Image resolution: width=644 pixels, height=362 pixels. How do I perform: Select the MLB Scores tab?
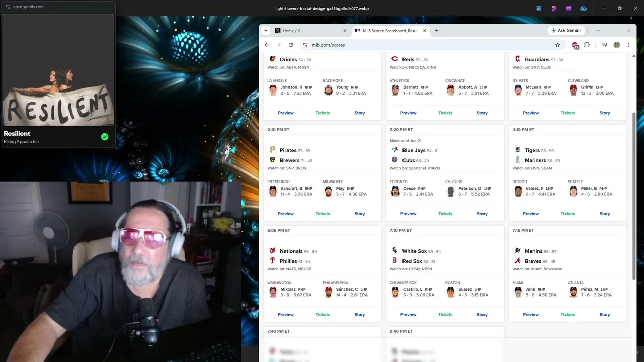tap(390, 31)
